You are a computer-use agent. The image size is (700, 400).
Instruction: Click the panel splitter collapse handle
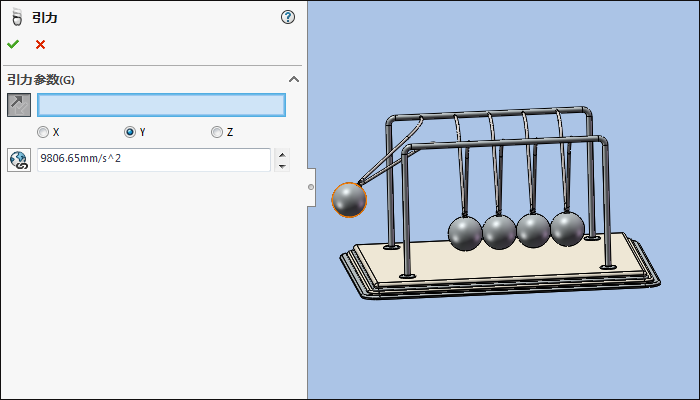click(311, 187)
